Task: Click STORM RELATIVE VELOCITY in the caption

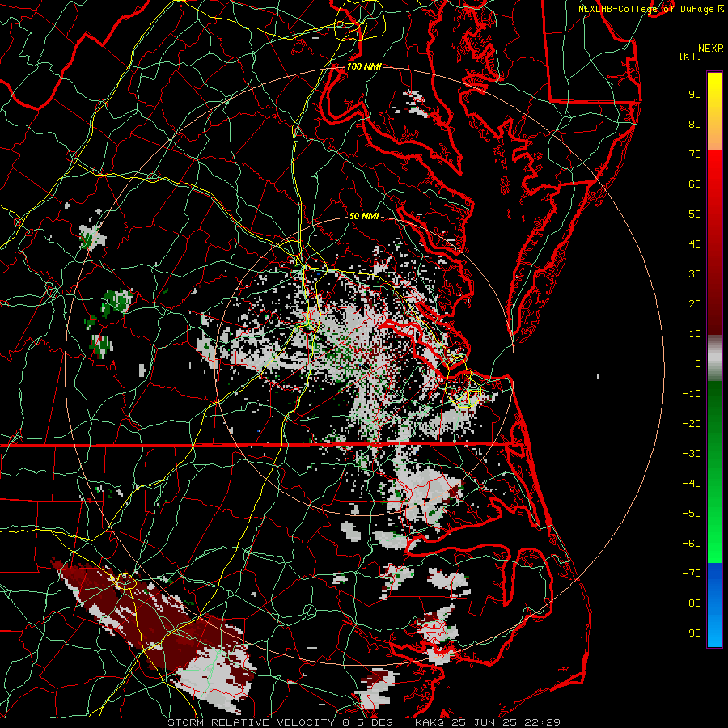Action: (x=252, y=722)
